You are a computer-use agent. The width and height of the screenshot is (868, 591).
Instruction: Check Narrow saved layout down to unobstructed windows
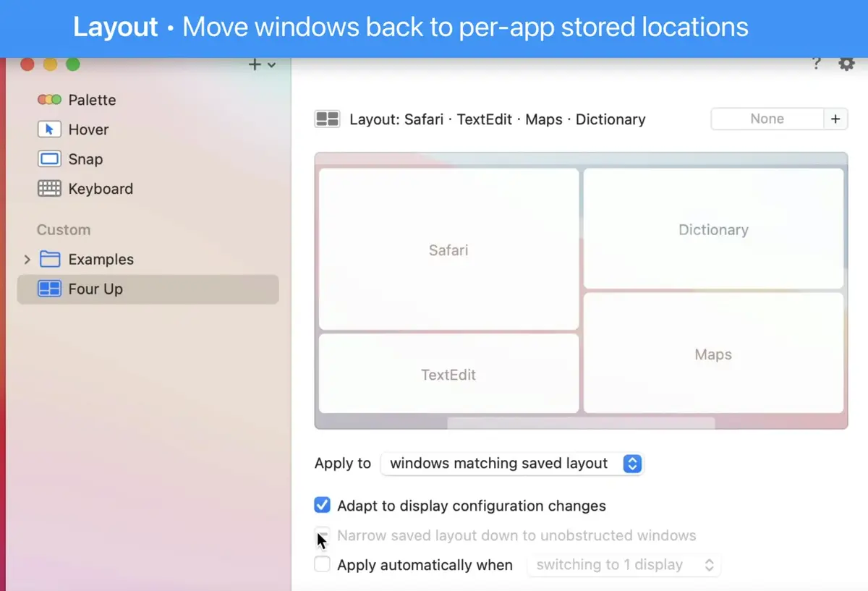point(321,535)
